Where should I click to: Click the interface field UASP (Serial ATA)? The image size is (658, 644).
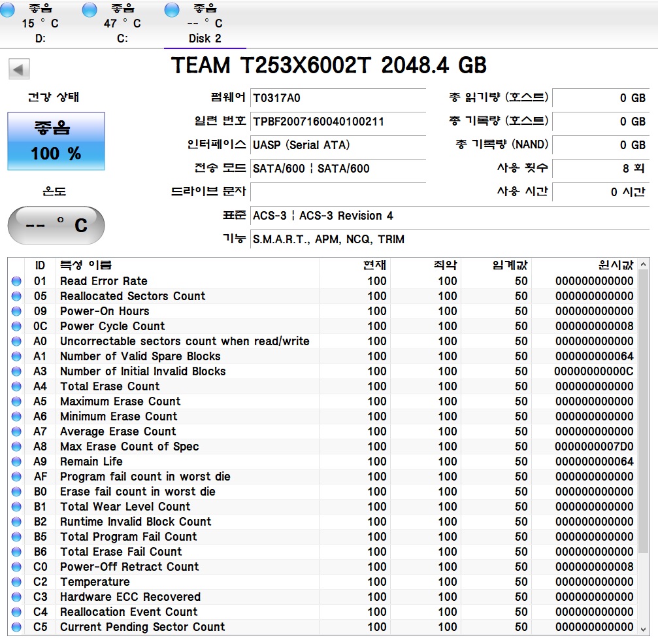tap(338, 145)
